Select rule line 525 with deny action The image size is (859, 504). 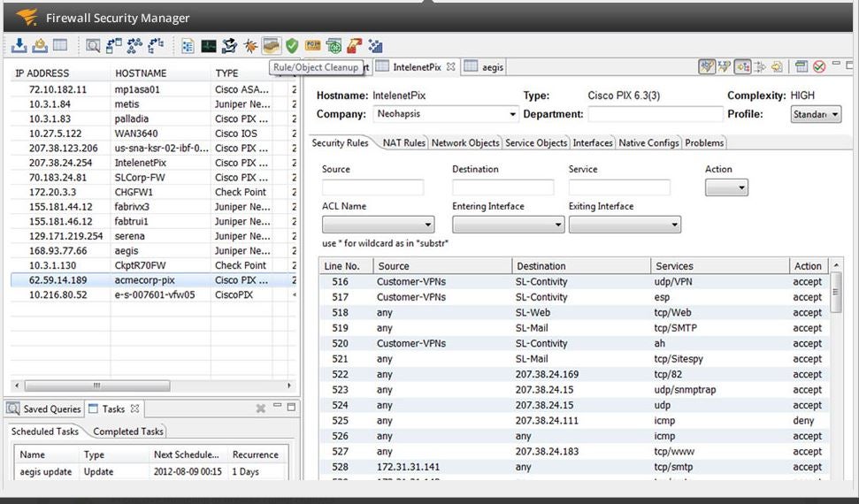coord(574,421)
